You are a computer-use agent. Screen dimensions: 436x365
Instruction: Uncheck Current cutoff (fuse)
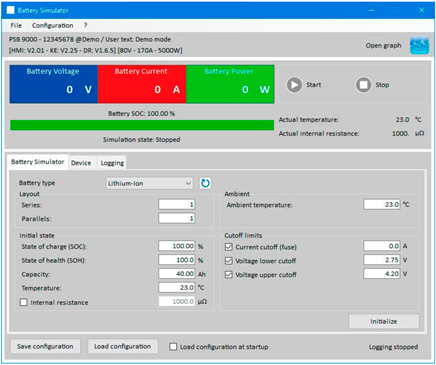click(x=229, y=247)
